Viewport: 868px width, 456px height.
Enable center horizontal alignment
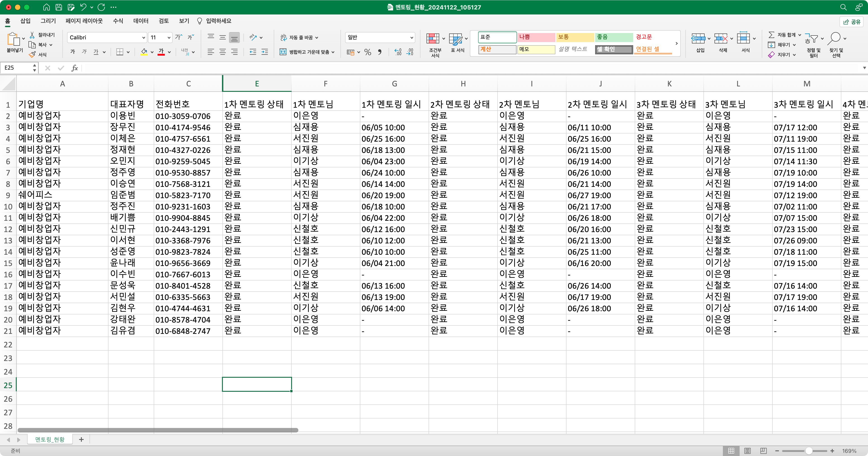(222, 52)
